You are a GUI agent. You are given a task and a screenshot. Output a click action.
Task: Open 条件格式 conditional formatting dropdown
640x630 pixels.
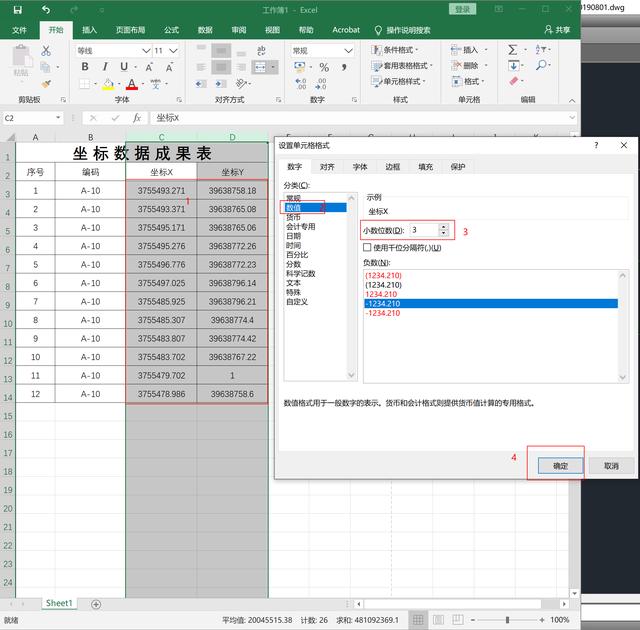tap(395, 50)
